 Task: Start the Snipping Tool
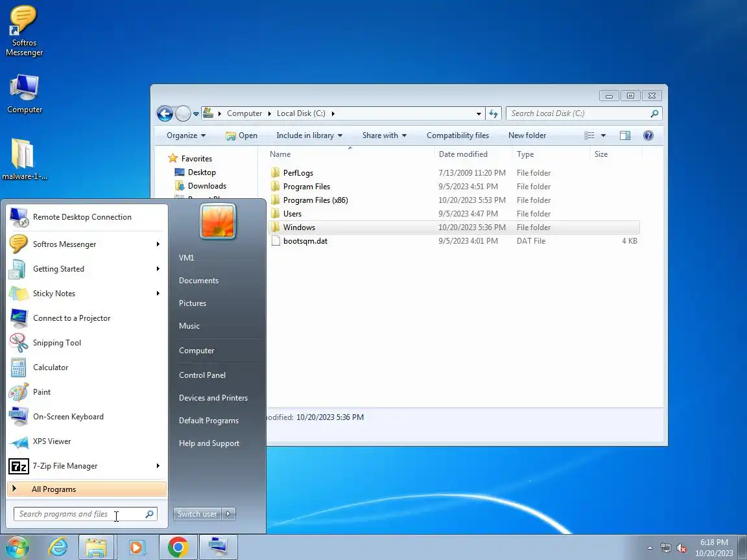(87, 343)
